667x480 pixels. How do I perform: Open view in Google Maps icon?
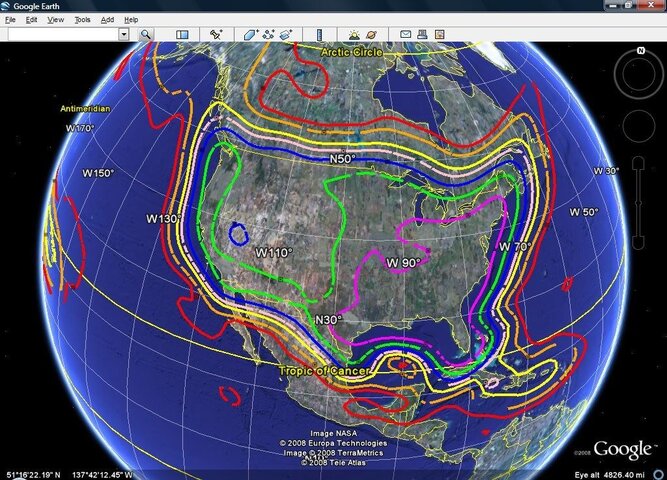(x=439, y=34)
